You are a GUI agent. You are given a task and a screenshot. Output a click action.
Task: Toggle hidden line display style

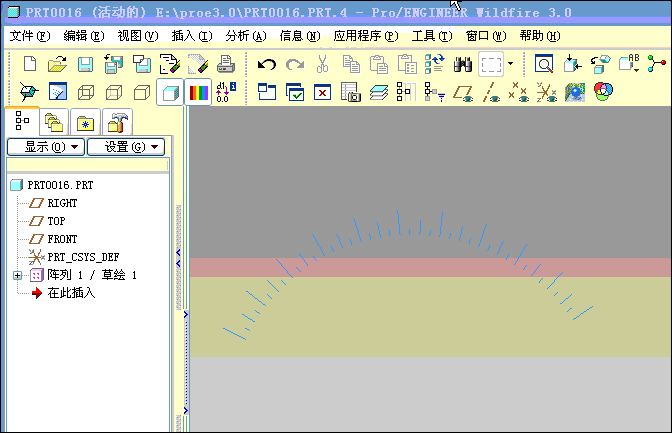[114, 92]
